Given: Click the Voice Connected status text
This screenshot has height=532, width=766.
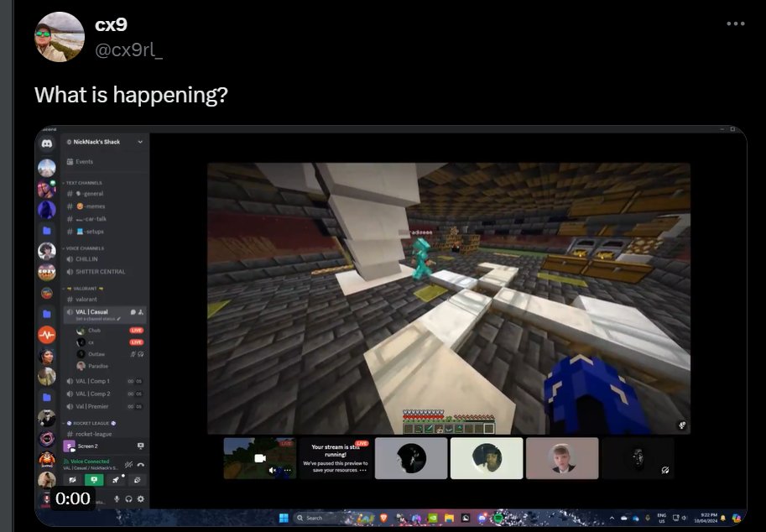Looking at the screenshot, I should [x=90, y=462].
